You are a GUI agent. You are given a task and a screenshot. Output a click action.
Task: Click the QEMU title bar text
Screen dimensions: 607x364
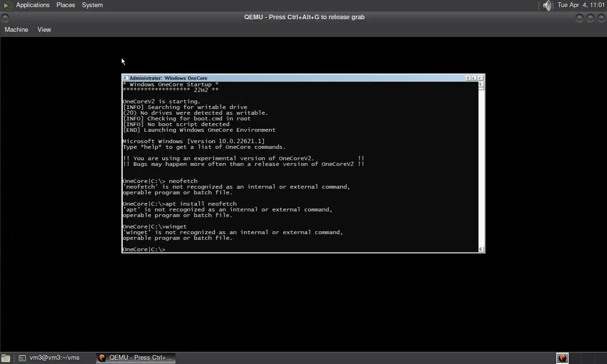coord(304,17)
